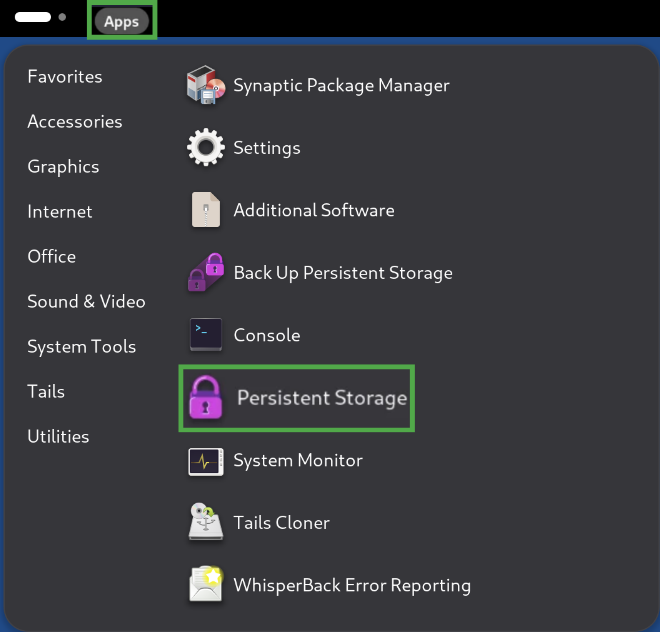
Task: Select the Favorites category
Action: pos(65,77)
